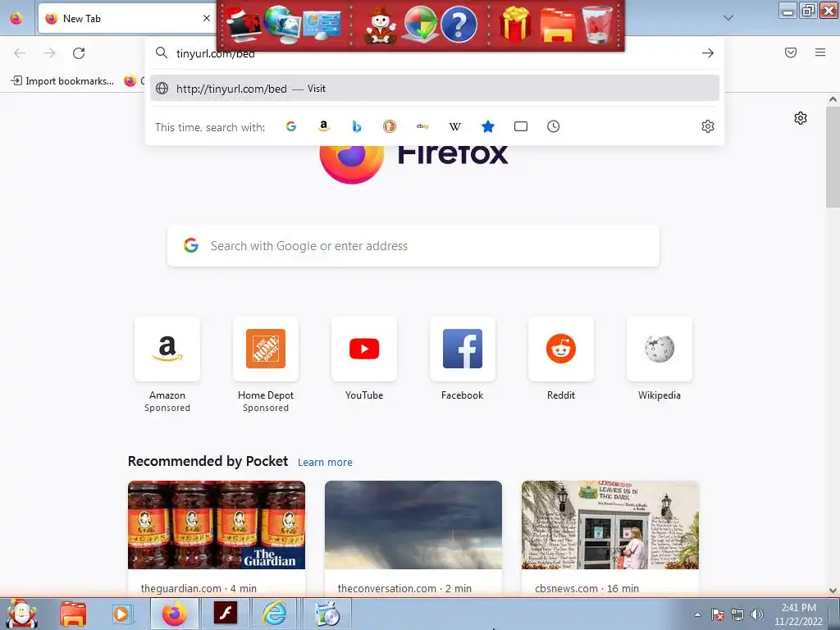Click the forward navigation arrow
Image resolution: width=840 pixels, height=630 pixels.
(x=49, y=53)
